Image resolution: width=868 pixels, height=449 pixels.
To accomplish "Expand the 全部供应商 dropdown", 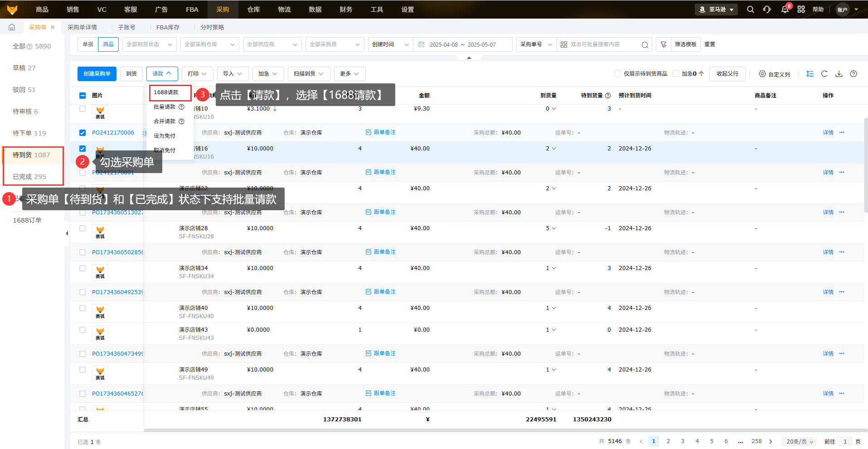I will pos(272,44).
